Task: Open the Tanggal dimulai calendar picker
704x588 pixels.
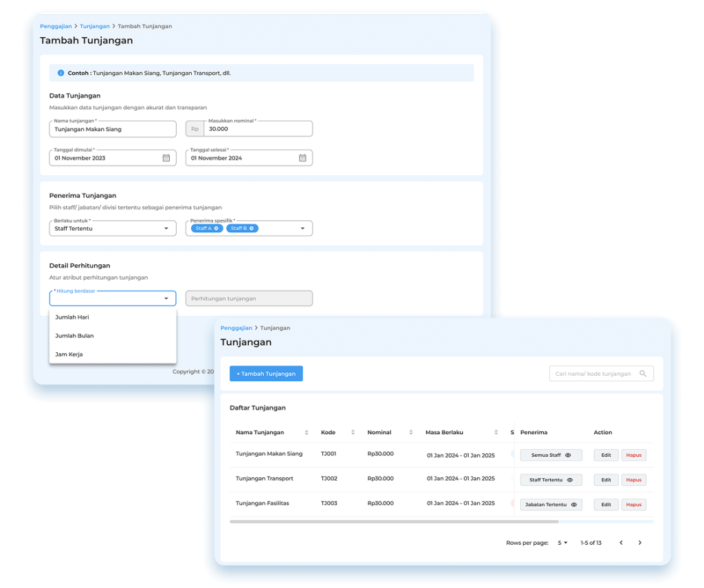Action: (166, 158)
